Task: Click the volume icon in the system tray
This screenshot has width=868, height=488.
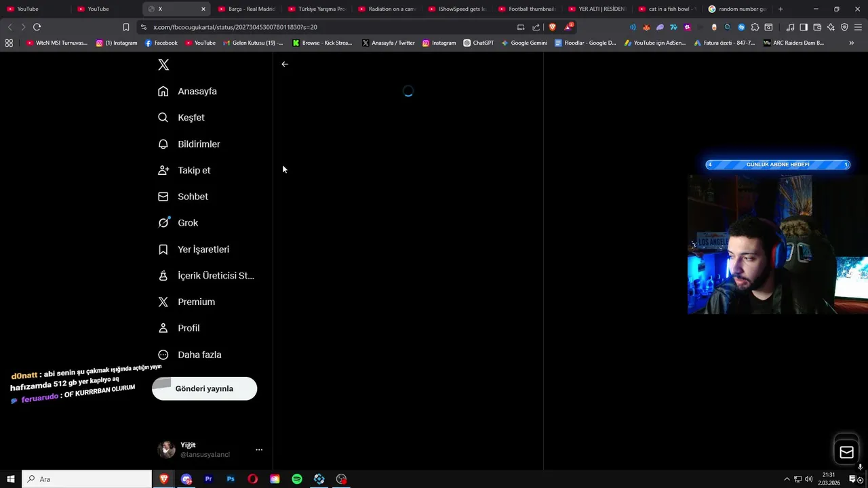Action: pos(808,479)
